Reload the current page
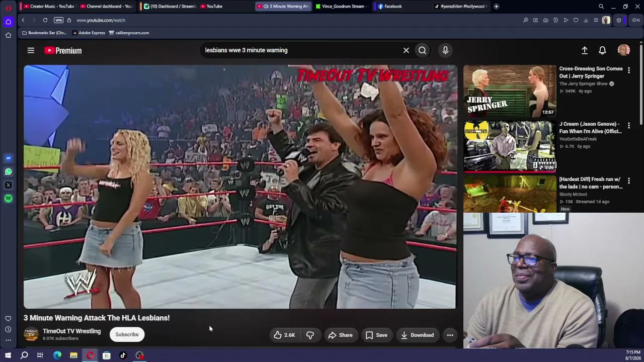The height and width of the screenshot is (362, 644). point(45,20)
